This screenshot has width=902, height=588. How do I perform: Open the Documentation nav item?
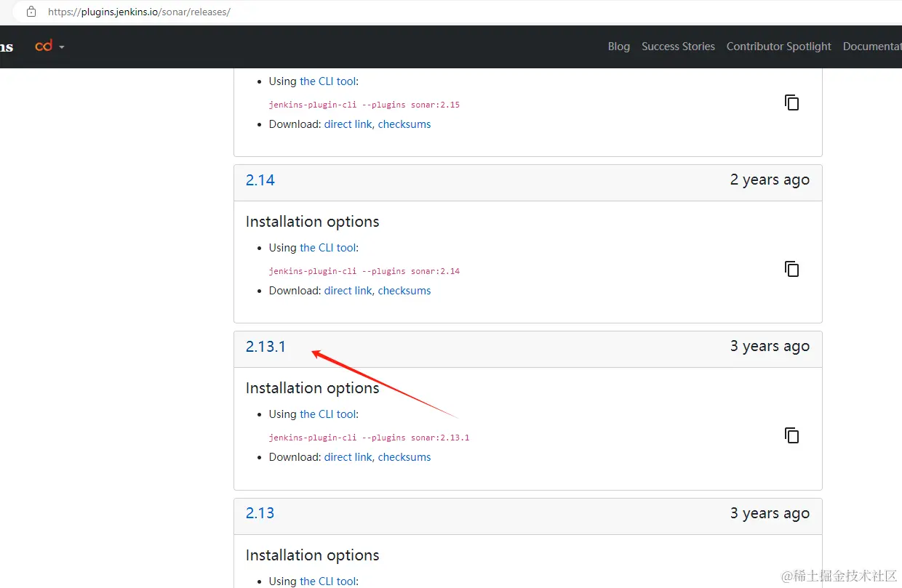(x=872, y=47)
